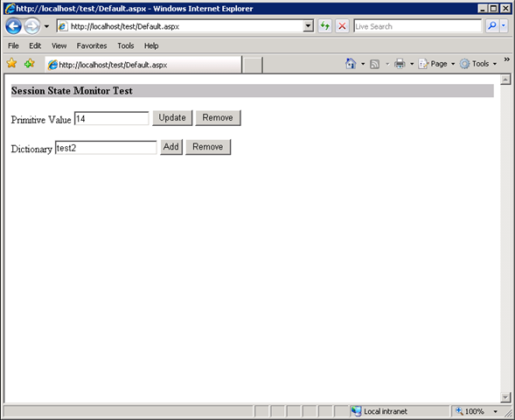Click the Add to Favorites icon
515x420 pixels.
(x=30, y=63)
